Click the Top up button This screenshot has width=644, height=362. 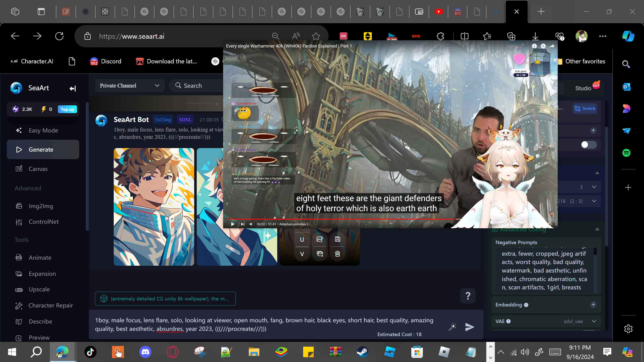click(67, 109)
